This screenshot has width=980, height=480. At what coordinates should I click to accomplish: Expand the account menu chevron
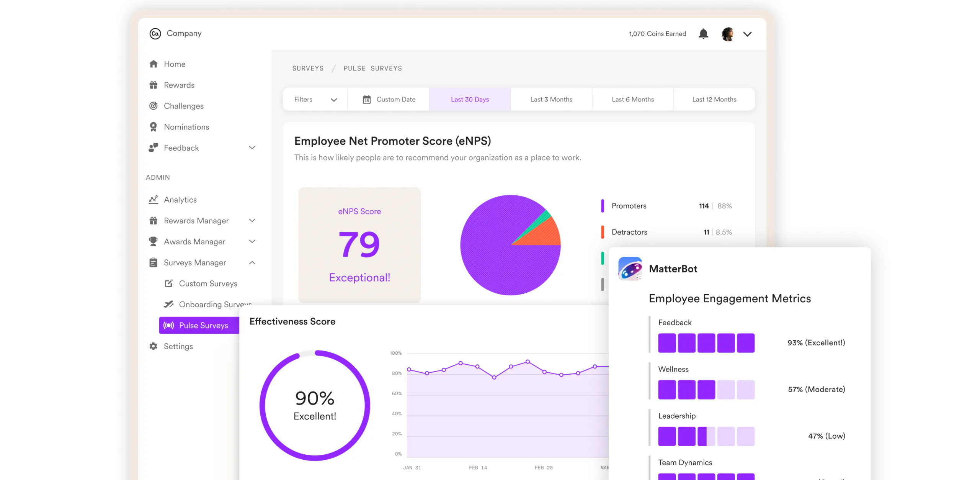point(747,34)
